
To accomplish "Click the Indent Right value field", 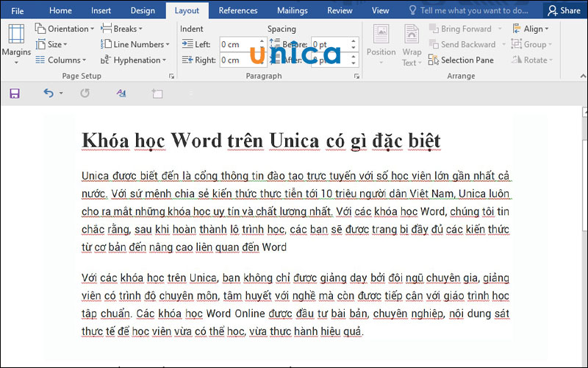I will click(240, 60).
